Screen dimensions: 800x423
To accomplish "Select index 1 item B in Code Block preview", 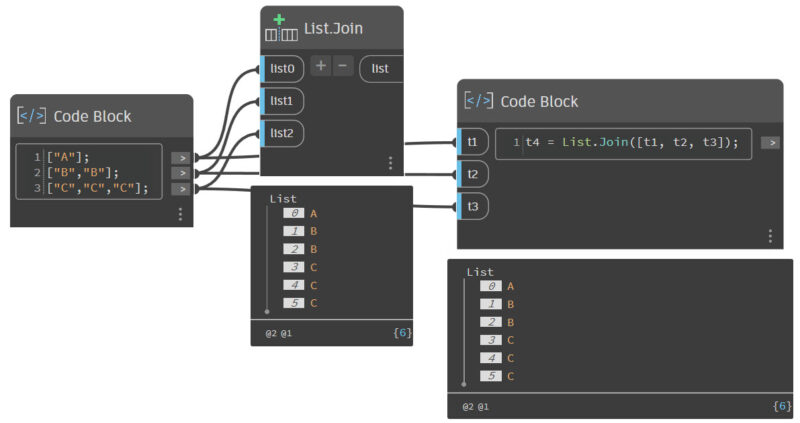I will [x=497, y=304].
